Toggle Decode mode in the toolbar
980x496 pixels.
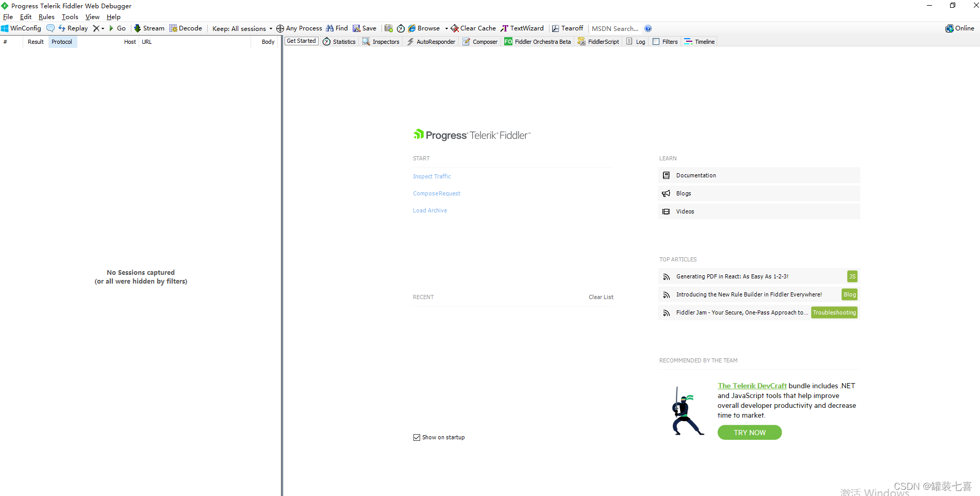(186, 28)
